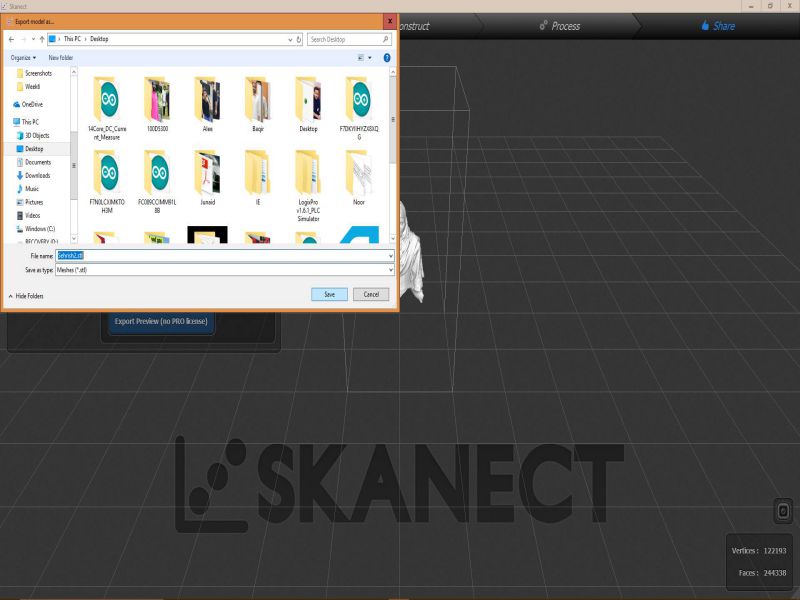Click the Vertices count 122193
The height and width of the screenshot is (600, 800).
point(775,551)
